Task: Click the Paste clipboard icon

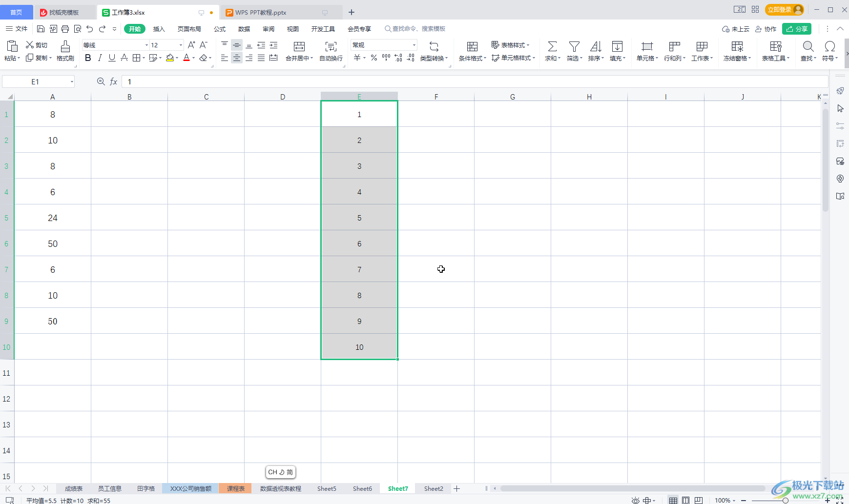Action: point(12,46)
